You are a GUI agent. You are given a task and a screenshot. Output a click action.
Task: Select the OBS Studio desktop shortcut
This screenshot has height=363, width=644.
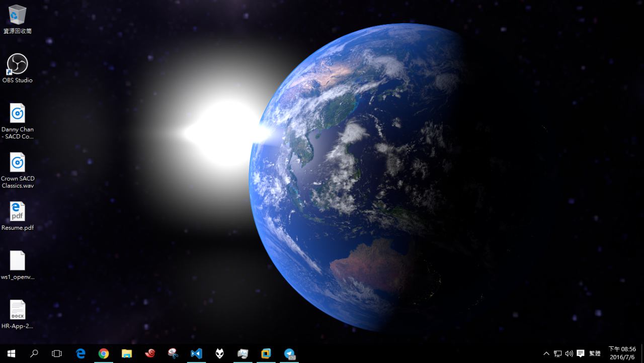pyautogui.click(x=17, y=64)
